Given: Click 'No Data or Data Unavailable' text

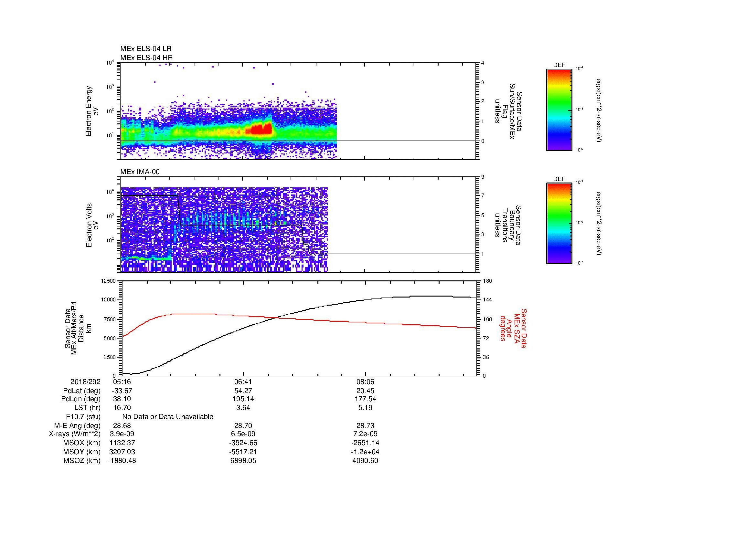Looking at the screenshot, I should (x=168, y=417).
